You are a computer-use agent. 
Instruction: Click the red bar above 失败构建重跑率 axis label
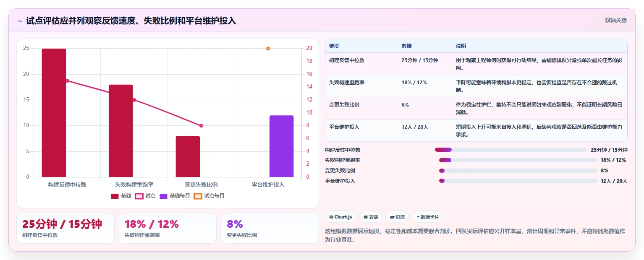coord(121,131)
